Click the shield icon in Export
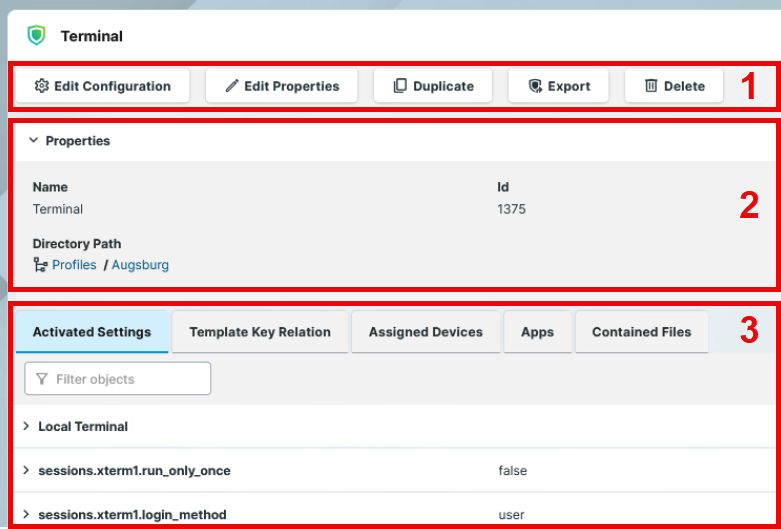Screen dimensions: 781x529 coord(535,86)
